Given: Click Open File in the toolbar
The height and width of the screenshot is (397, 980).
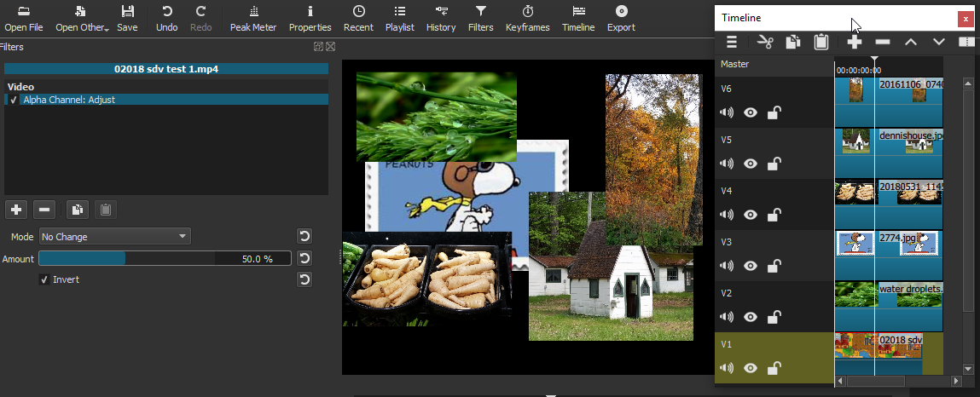Looking at the screenshot, I should 24,19.
